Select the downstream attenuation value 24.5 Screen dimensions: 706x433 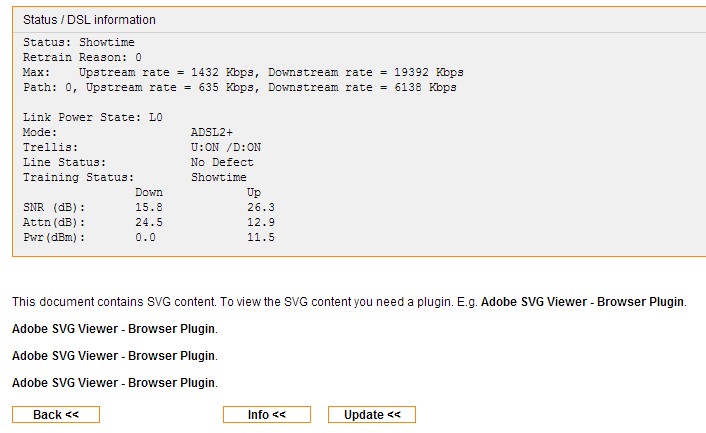[x=149, y=222]
